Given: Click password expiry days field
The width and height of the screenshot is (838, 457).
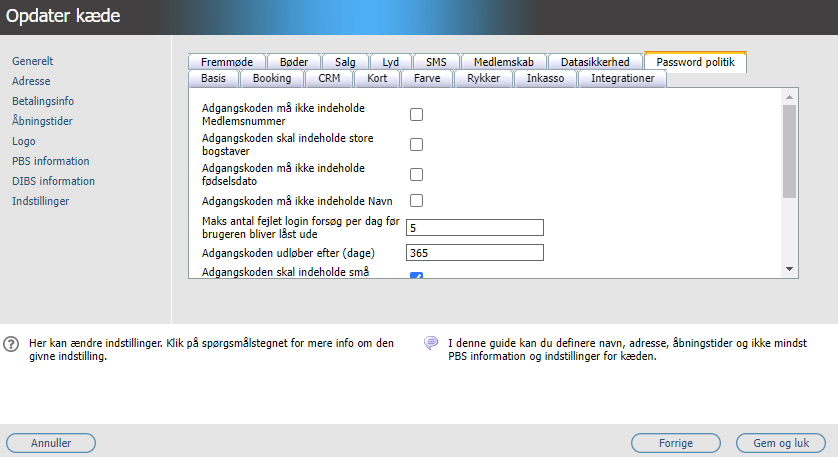Looking at the screenshot, I should (475, 253).
